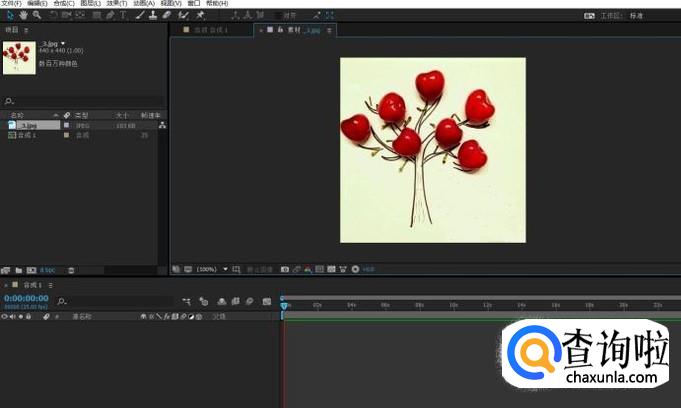The width and height of the screenshot is (681, 408).
Task: Select the Puppet Pin tool
Action: coord(200,15)
